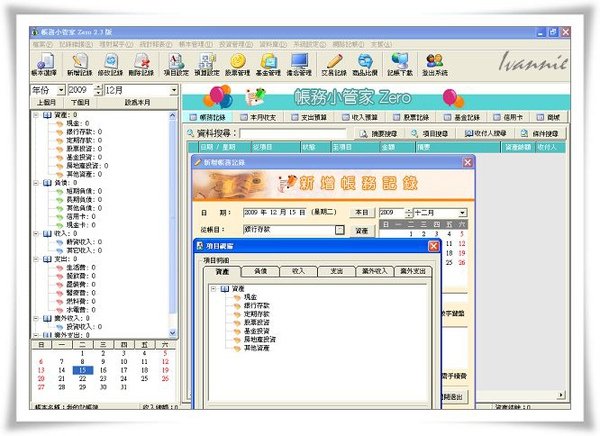
Task: Select 定期存款 in 項目瀏覽 tree
Action: tap(257, 314)
